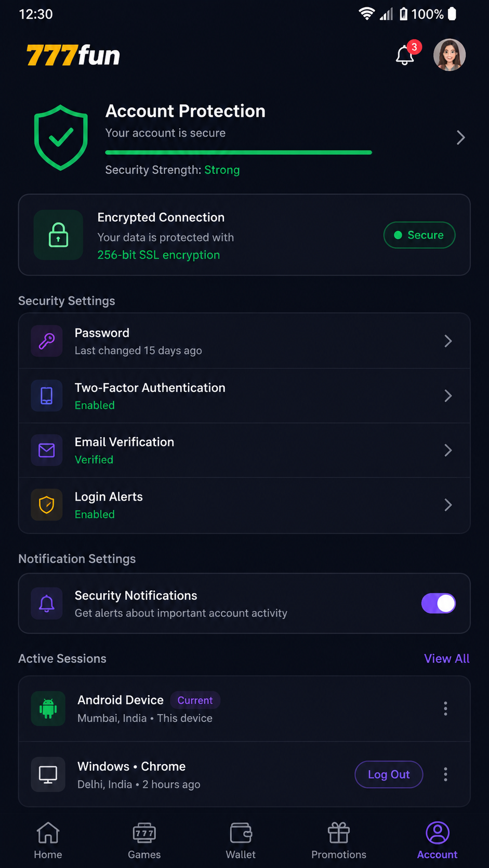Tap the green shield checkmark icon
Screen dimensions: 489x868
pyautogui.click(x=61, y=138)
